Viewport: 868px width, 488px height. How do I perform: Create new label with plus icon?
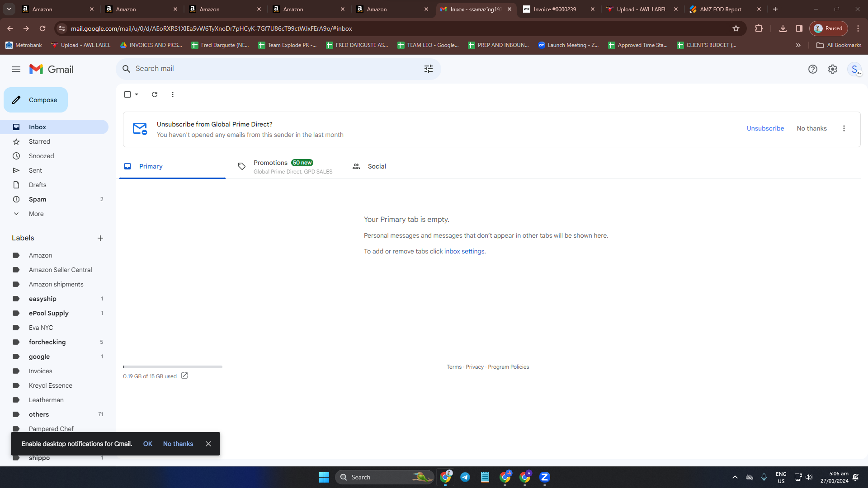(100, 238)
